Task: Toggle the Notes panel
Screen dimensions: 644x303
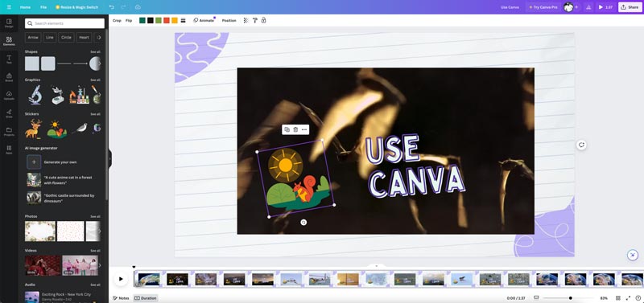Action: [121, 298]
